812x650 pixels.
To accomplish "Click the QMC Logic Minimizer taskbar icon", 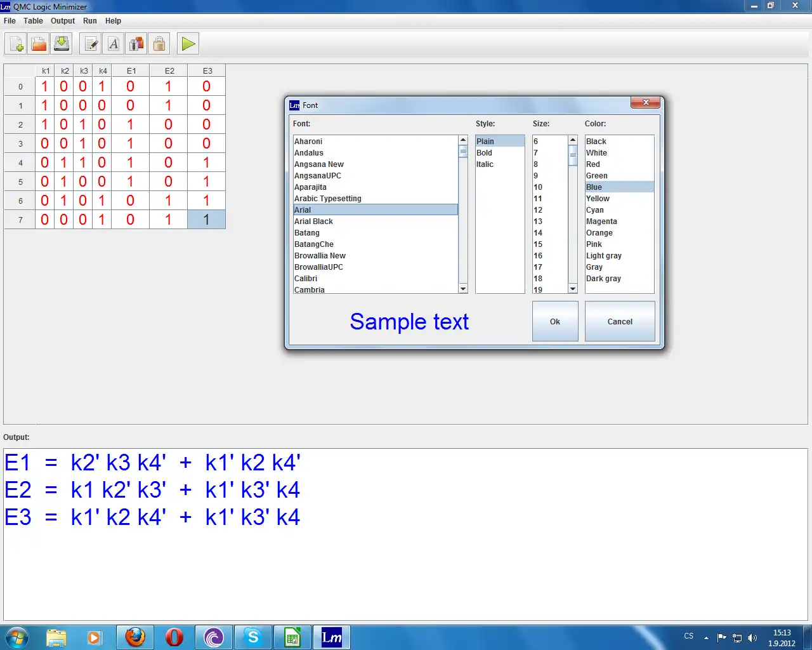I will (x=332, y=637).
